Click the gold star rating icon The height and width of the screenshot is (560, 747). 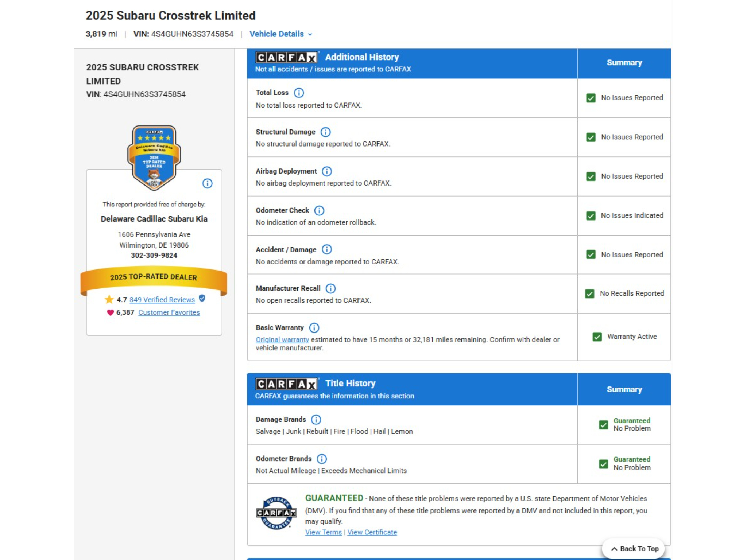coord(109,299)
